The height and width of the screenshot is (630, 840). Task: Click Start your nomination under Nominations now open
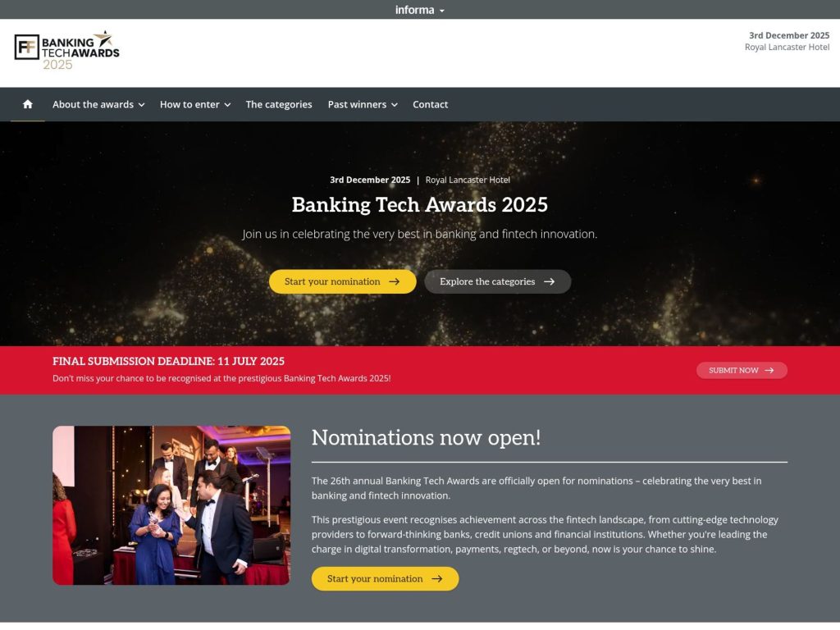[x=385, y=578]
